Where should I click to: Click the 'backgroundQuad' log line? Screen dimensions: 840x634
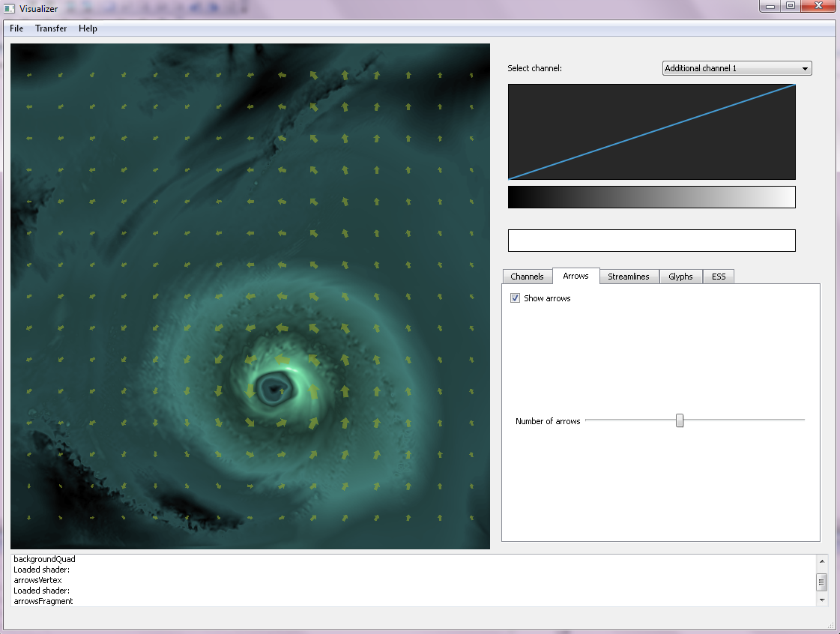[x=44, y=559]
